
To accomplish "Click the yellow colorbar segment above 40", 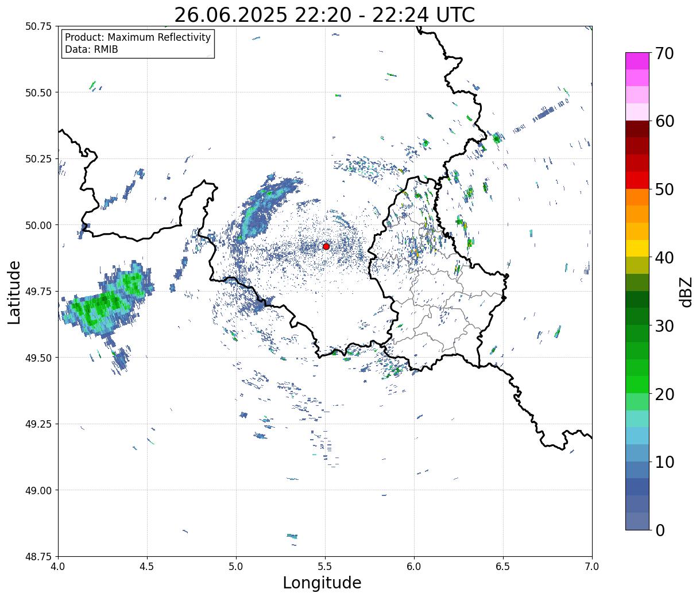I will [x=637, y=249].
